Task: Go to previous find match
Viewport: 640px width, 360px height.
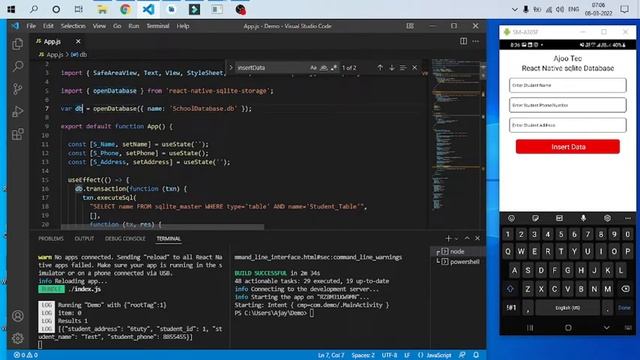Action: 380,67
